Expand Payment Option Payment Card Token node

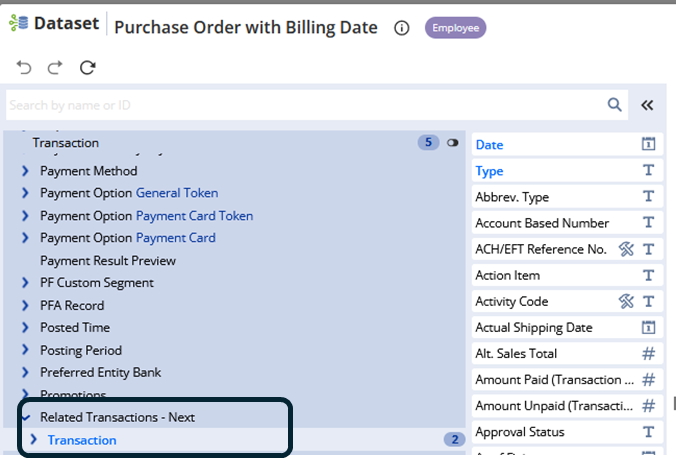coord(25,216)
